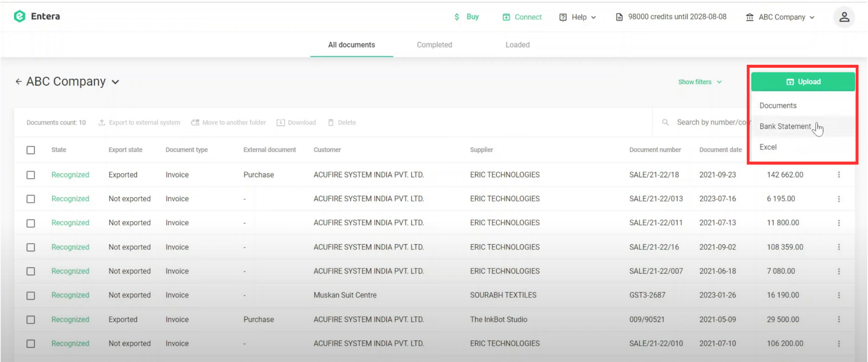Expand the Help dropdown menu
This screenshot has height=362, width=868.
578,17
